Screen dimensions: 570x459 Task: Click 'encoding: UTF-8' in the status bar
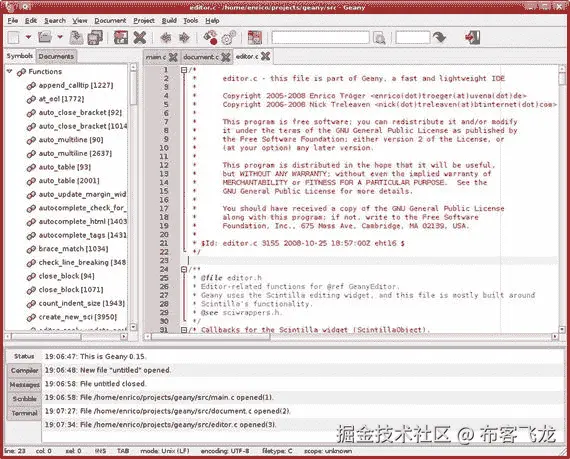tap(225, 451)
